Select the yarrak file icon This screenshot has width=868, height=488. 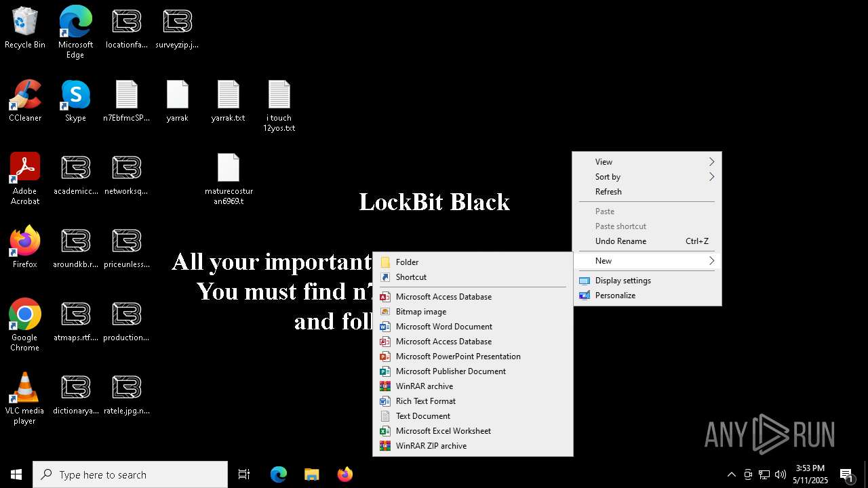click(177, 101)
